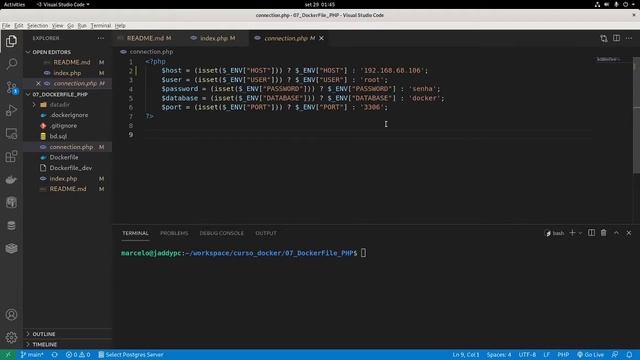Screen dimensions: 640x360
Task: Close the connection.php editor tab
Action: point(322,38)
